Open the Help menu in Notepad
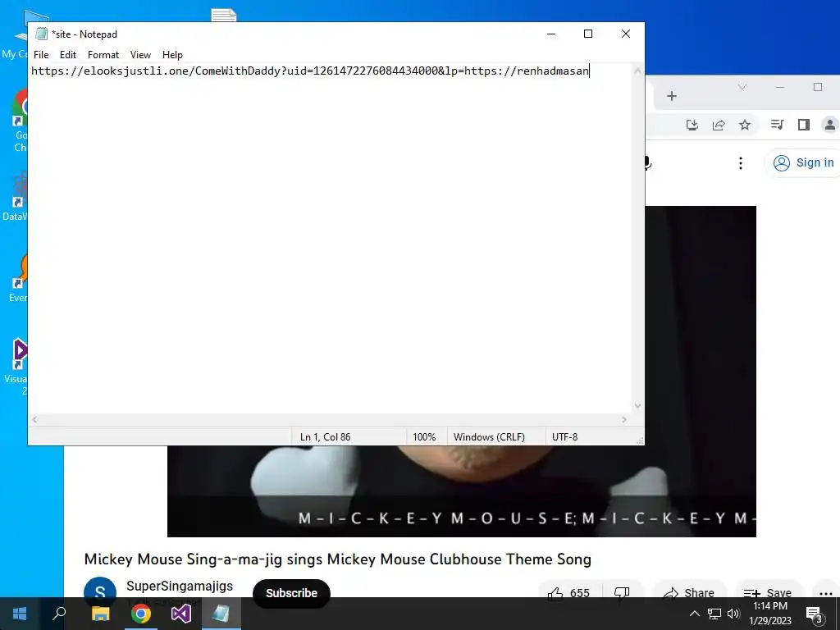This screenshot has width=840, height=630. pyautogui.click(x=172, y=55)
